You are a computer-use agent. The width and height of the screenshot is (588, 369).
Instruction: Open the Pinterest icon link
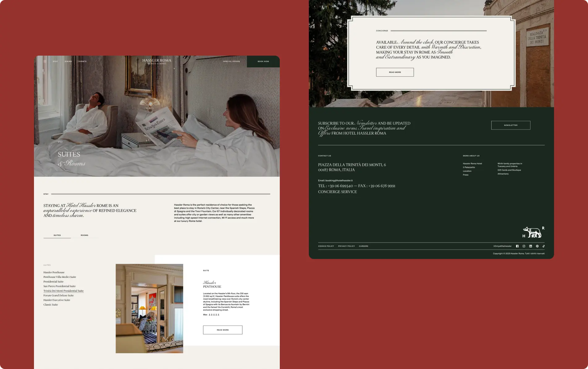point(537,246)
